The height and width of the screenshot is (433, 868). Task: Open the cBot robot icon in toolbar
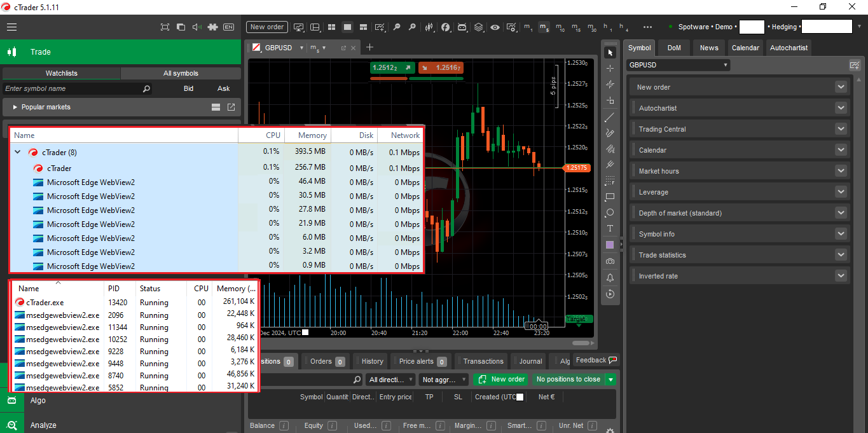coord(462,27)
